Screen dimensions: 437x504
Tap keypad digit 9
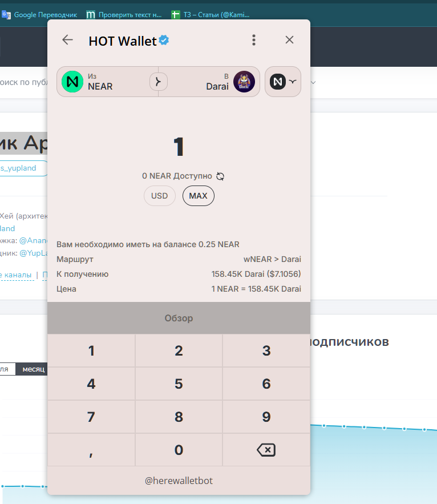266,417
